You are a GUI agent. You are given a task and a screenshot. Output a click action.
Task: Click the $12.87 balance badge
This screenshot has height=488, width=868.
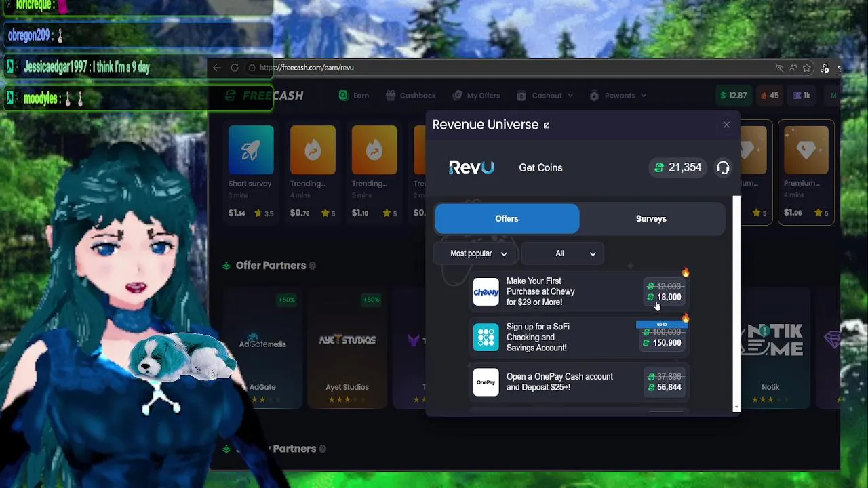tap(733, 96)
